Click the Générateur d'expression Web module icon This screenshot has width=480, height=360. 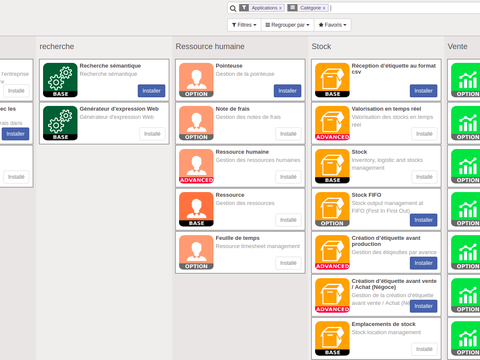[60, 123]
